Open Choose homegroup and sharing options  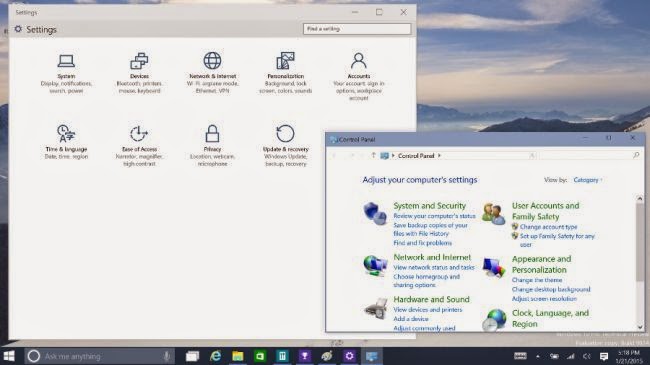click(x=427, y=281)
